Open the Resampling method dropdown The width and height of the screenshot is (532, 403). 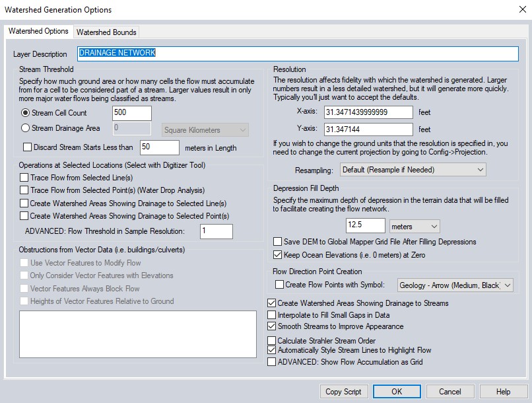click(413, 170)
